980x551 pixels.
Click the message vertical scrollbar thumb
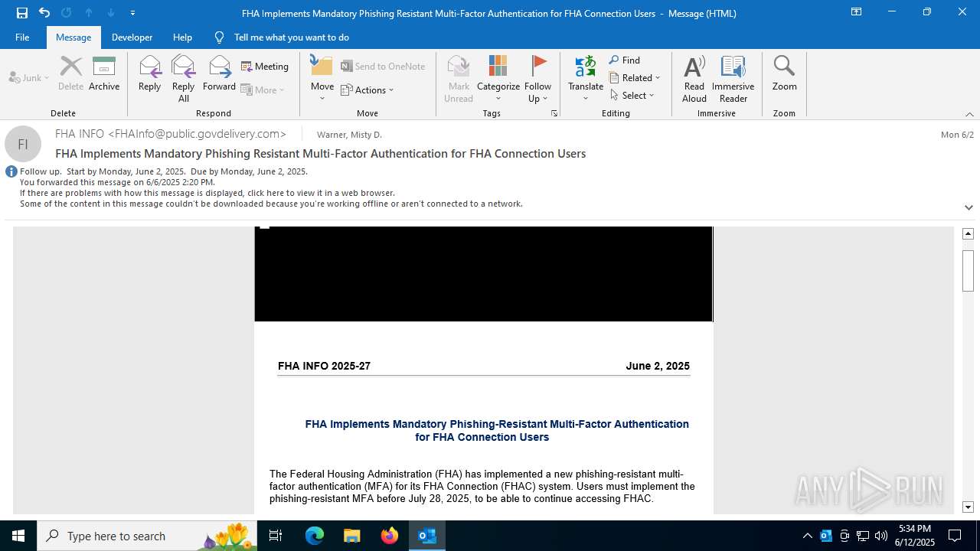click(968, 270)
